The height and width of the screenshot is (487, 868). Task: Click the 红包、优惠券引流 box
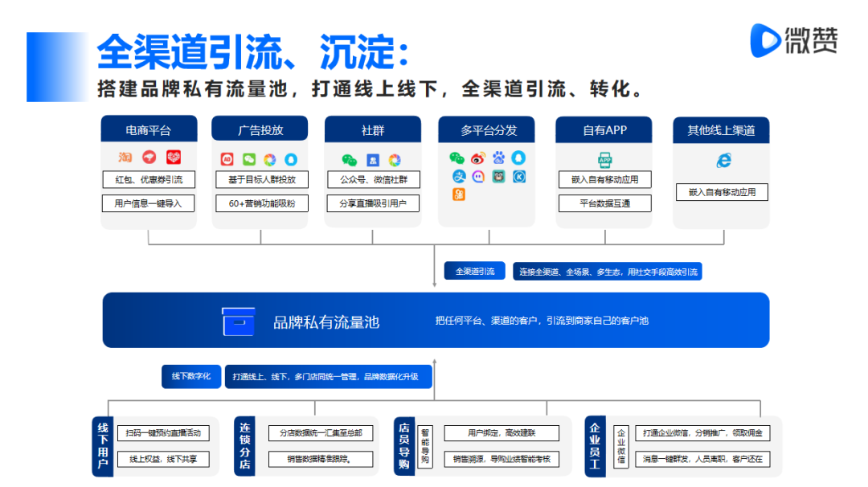tap(149, 179)
